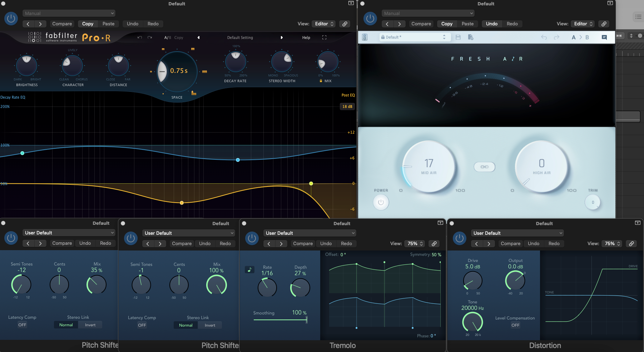Open the Pro-R View Editor dropdown
This screenshot has height=352, width=644.
[324, 24]
